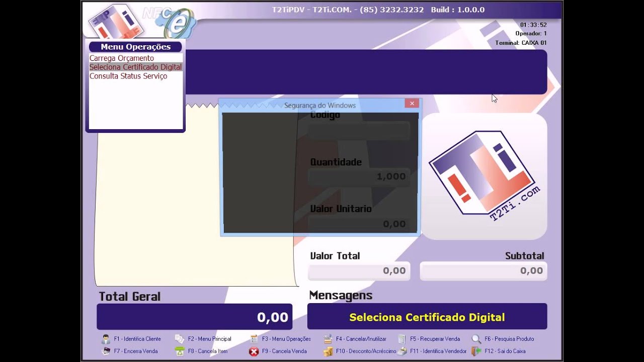The height and width of the screenshot is (362, 644).
Task: Click the receipt paper list area
Action: (196, 196)
